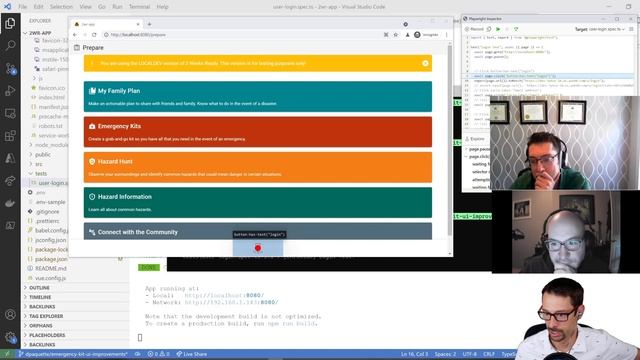640x360 pixels.
Task: Click the copy icon in Playwright Inspector
Action: (489, 29)
